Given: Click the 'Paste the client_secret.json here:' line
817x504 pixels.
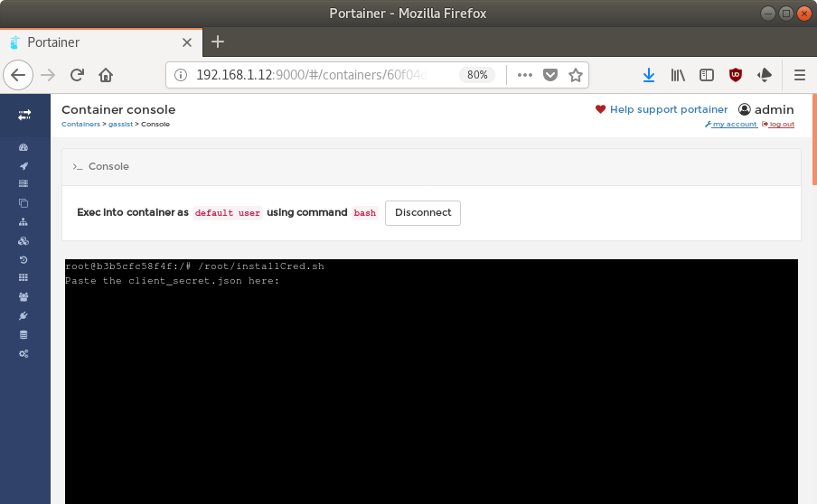Looking at the screenshot, I should pyautogui.click(x=172, y=281).
